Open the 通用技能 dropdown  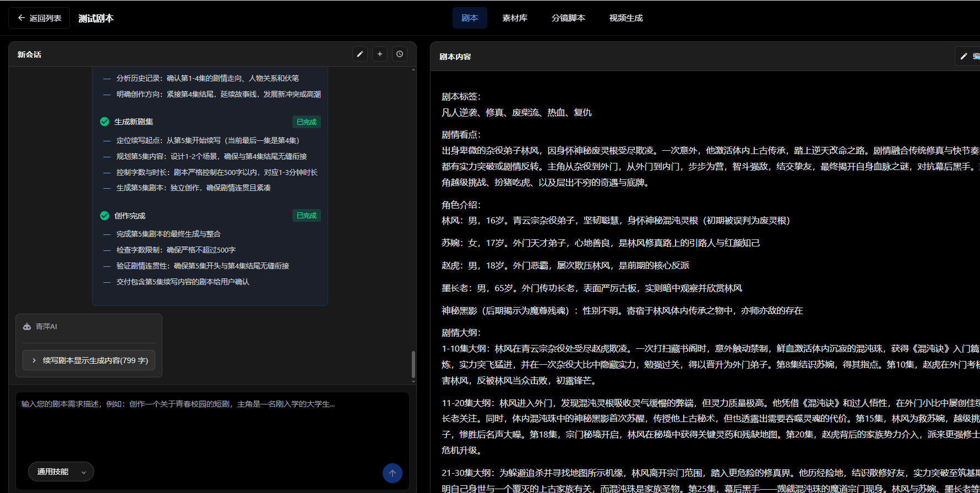pyautogui.click(x=61, y=472)
